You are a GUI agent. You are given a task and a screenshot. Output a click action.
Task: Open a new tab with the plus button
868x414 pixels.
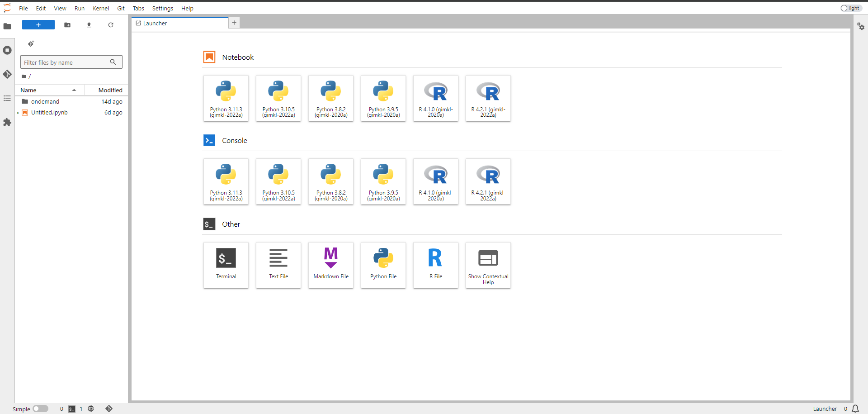(234, 23)
